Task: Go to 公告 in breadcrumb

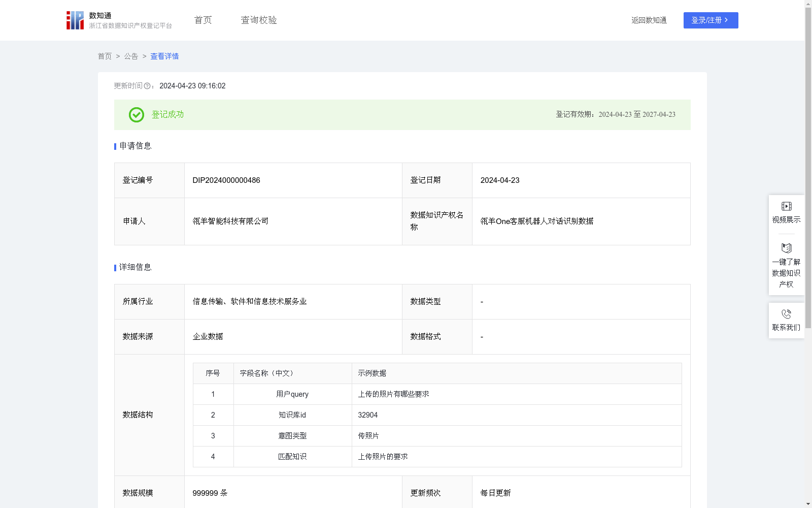Action: [x=131, y=56]
